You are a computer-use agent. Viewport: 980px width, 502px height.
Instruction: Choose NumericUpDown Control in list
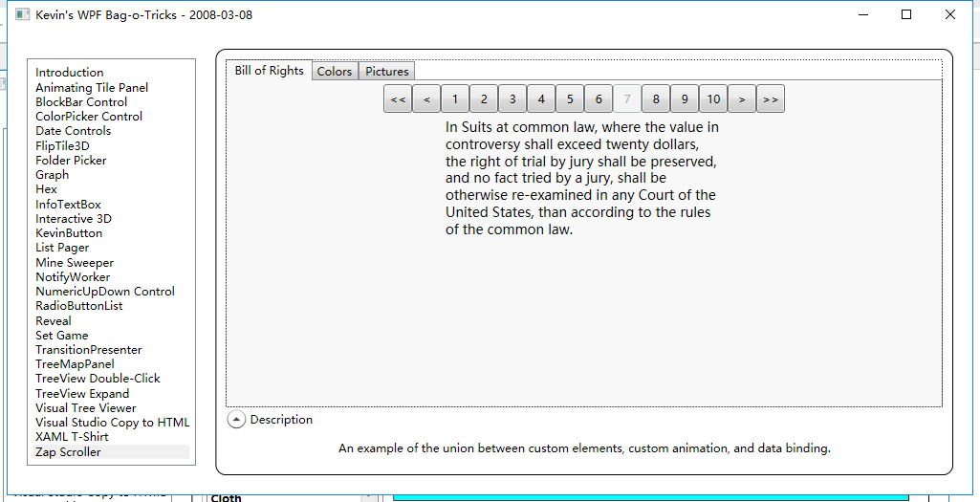coord(105,292)
